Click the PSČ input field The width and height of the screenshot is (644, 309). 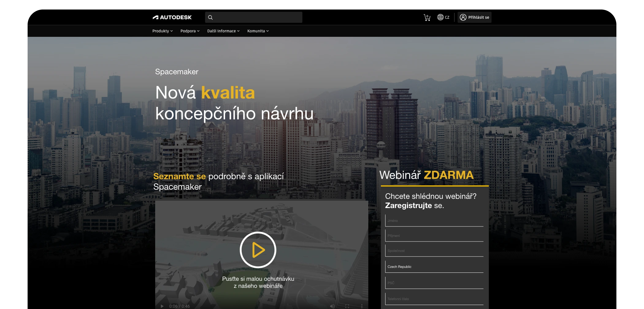point(434,283)
